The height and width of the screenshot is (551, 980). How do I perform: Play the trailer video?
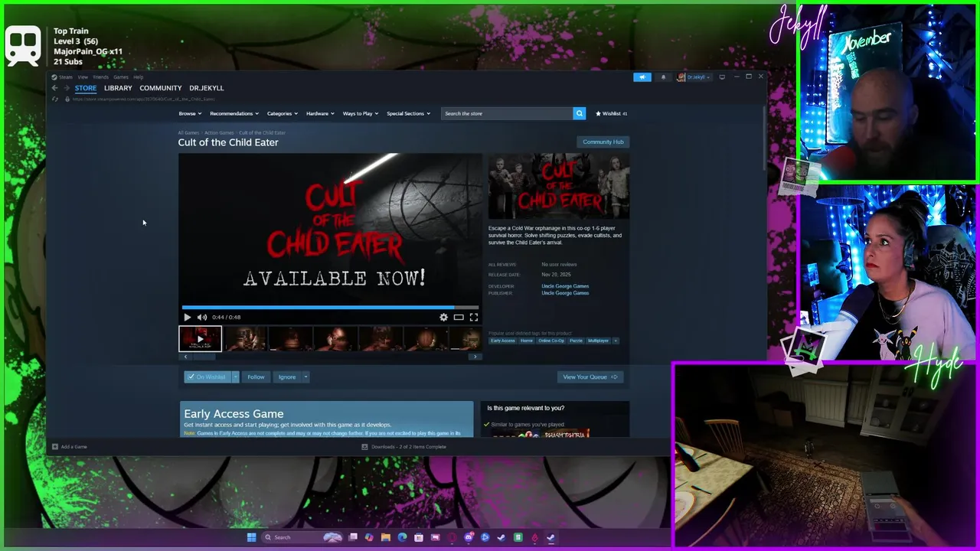(187, 317)
